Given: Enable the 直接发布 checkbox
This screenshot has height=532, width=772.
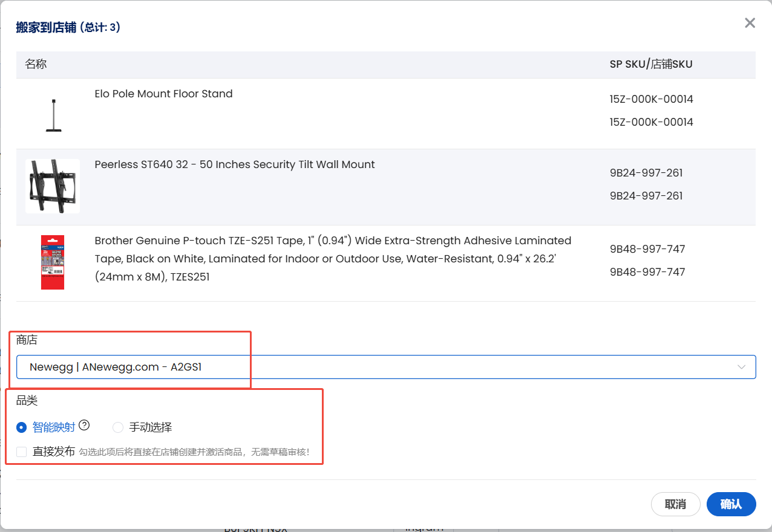Looking at the screenshot, I should click(x=22, y=452).
